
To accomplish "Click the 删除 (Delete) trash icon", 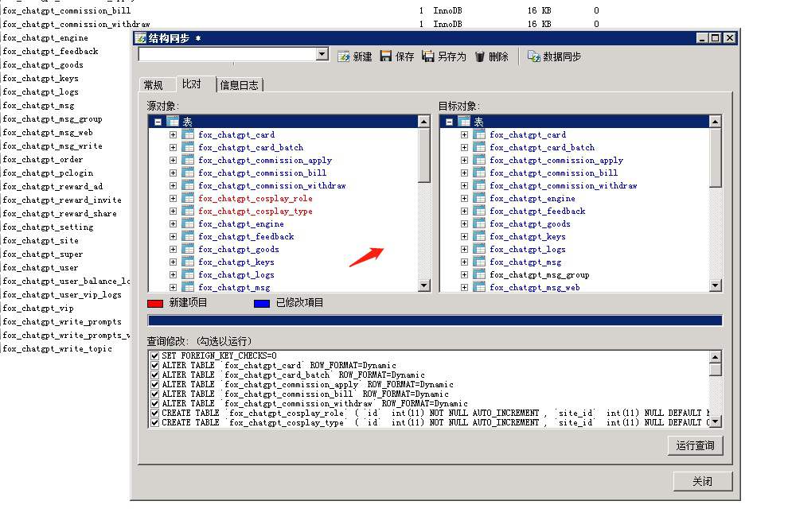I will 480,56.
